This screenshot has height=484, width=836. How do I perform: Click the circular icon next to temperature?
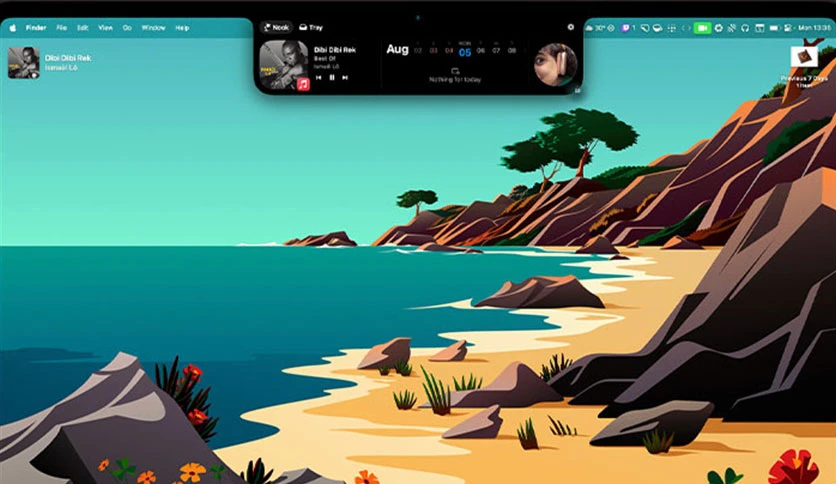[611, 28]
